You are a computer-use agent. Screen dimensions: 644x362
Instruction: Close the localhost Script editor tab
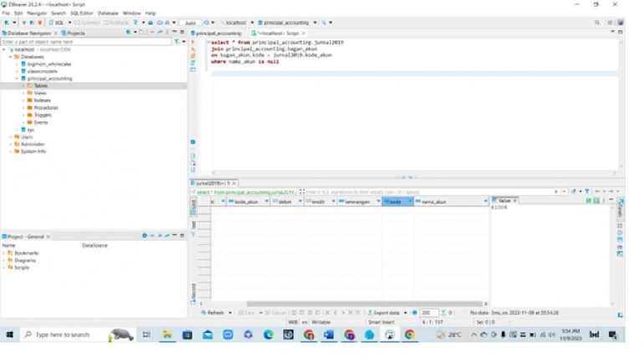pos(304,33)
